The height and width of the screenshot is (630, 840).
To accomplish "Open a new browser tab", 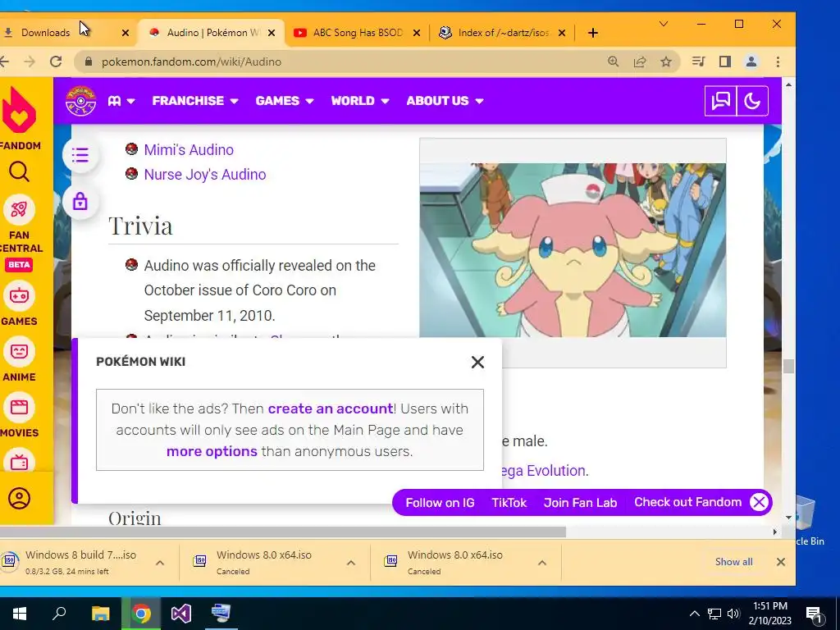I will coord(592,33).
